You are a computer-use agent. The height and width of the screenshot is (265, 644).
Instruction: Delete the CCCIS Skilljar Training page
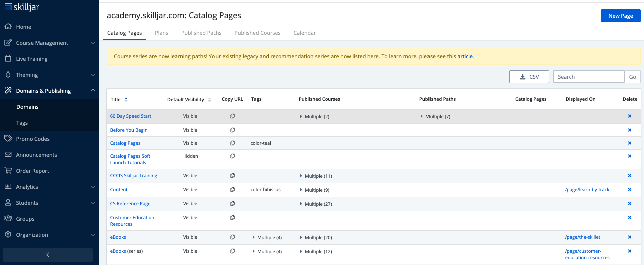630,176
